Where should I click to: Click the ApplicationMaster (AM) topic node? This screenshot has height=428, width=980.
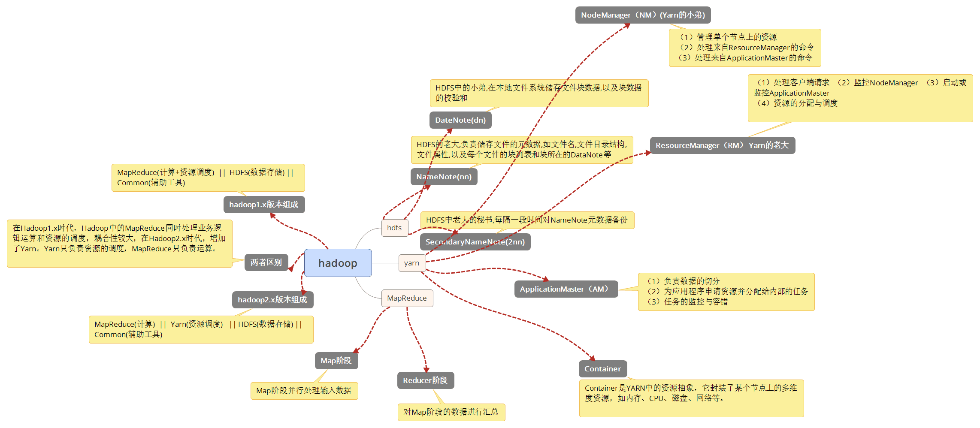click(566, 289)
